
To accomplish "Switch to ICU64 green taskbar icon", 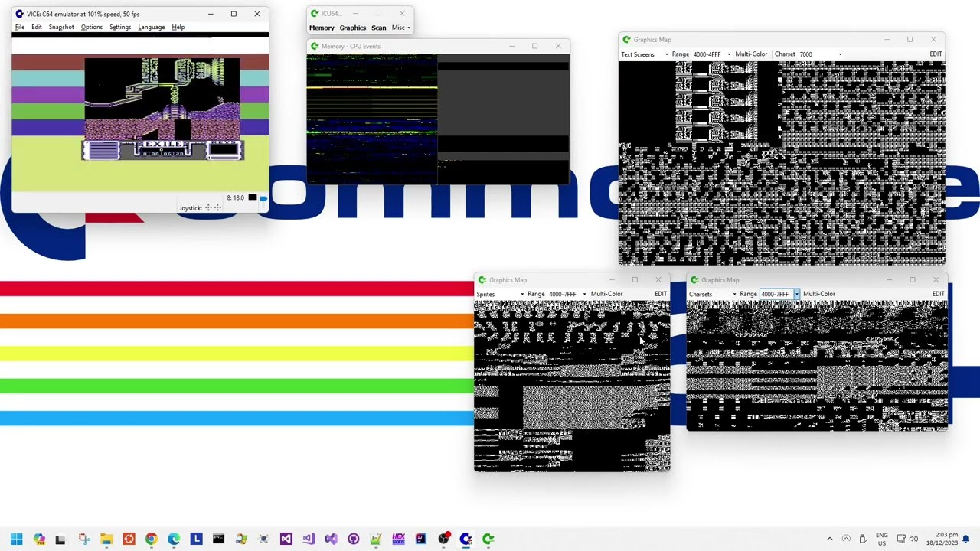I will [488, 539].
